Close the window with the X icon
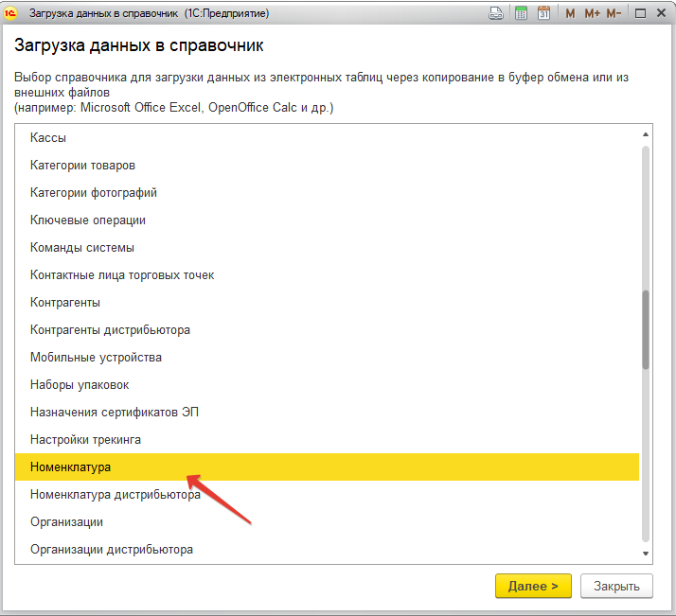The width and height of the screenshot is (676, 616). click(x=662, y=13)
